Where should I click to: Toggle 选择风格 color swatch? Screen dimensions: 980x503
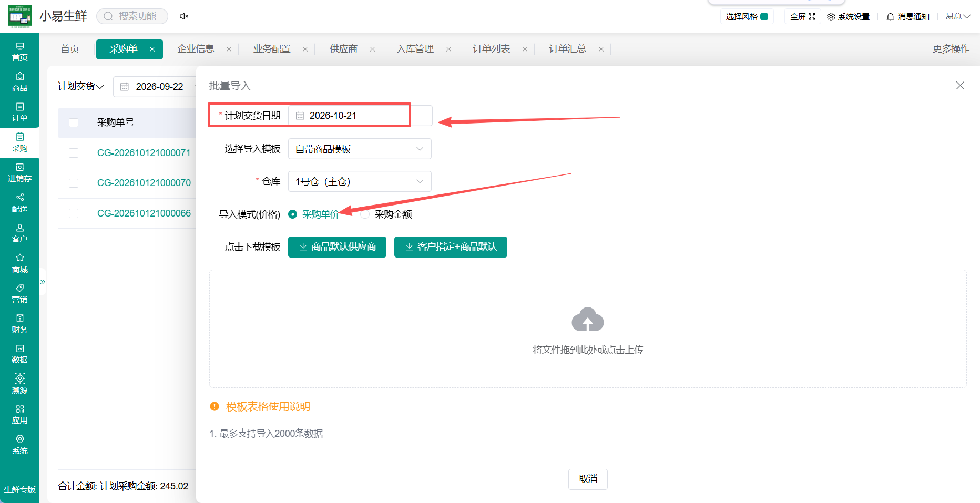click(764, 16)
